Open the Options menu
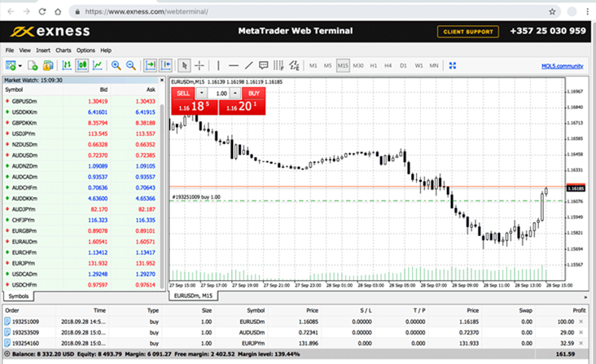The width and height of the screenshot is (596, 364). pos(85,50)
